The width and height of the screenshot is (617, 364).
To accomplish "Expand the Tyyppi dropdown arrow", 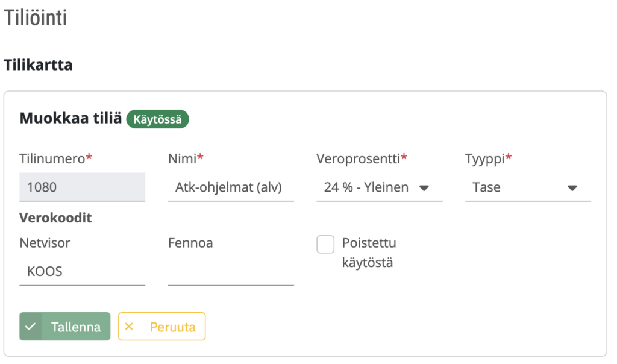I will (572, 187).
